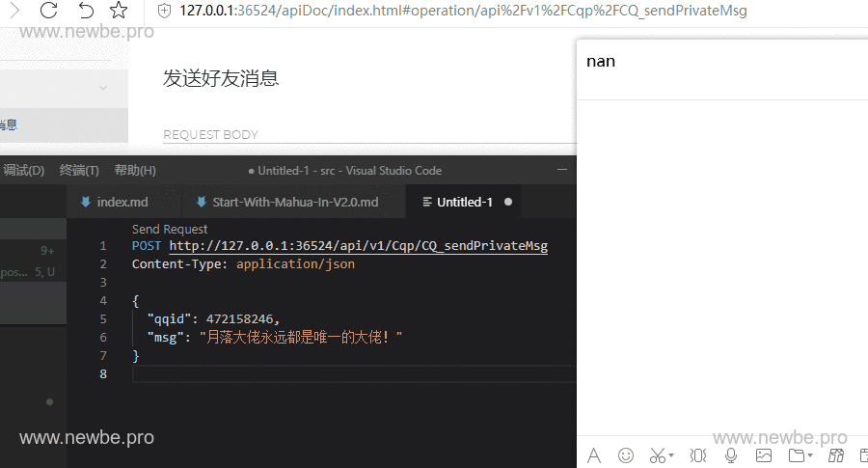Click the browser undo arrow icon
The height and width of the screenshot is (468, 868).
pyautogui.click(x=85, y=10)
